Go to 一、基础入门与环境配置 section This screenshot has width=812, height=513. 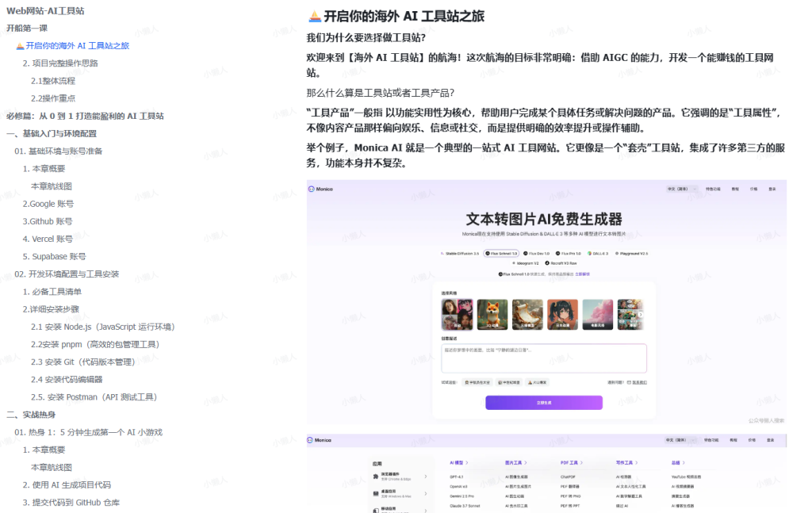coord(52,134)
